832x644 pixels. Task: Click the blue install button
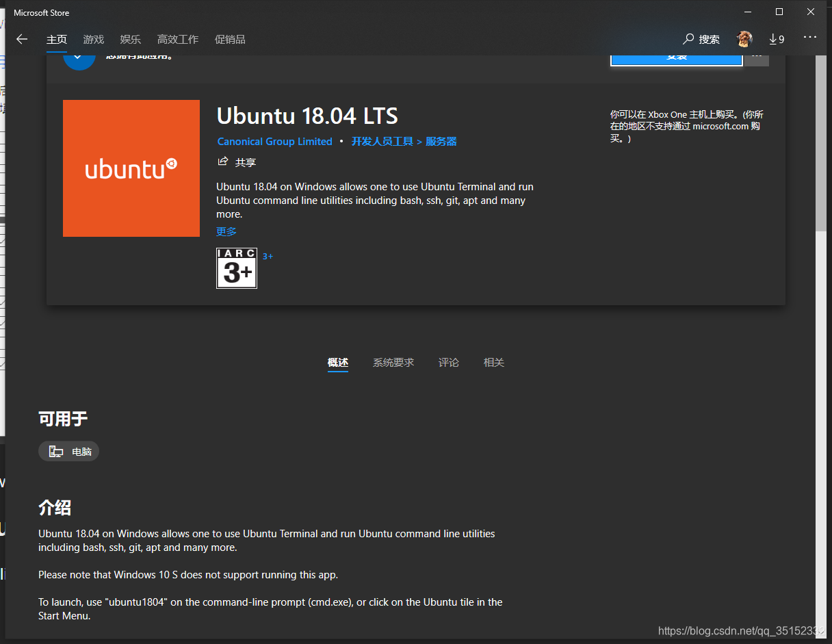pos(676,60)
